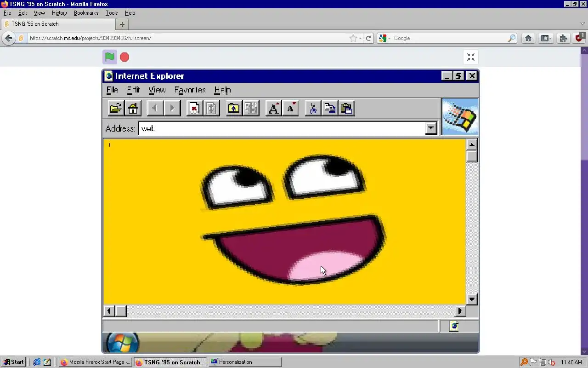Open Firefox History menu
Image resolution: width=588 pixels, height=368 pixels.
(59, 13)
